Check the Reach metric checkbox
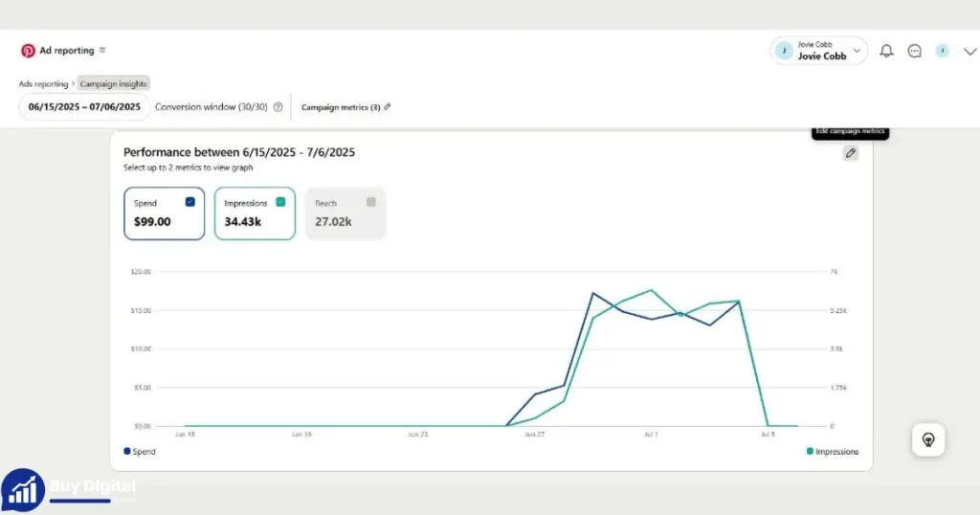Screen dimensions: 980x515 tap(371, 202)
